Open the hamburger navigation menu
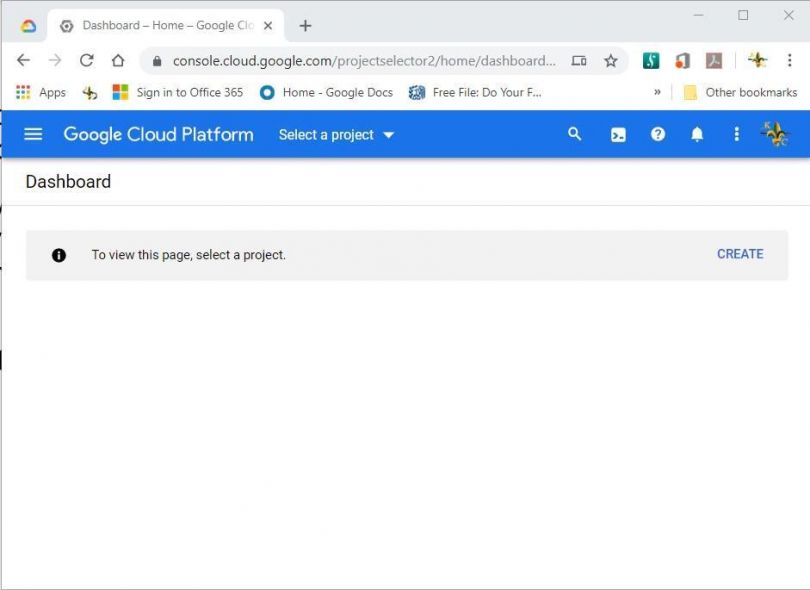Screen dimensions: 810x590 (x=33, y=134)
